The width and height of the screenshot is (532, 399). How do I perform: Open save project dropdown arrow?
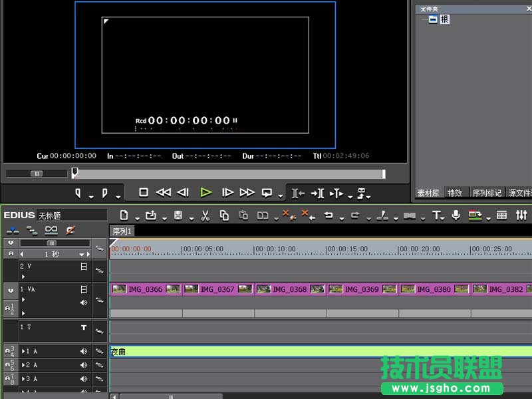(x=192, y=219)
